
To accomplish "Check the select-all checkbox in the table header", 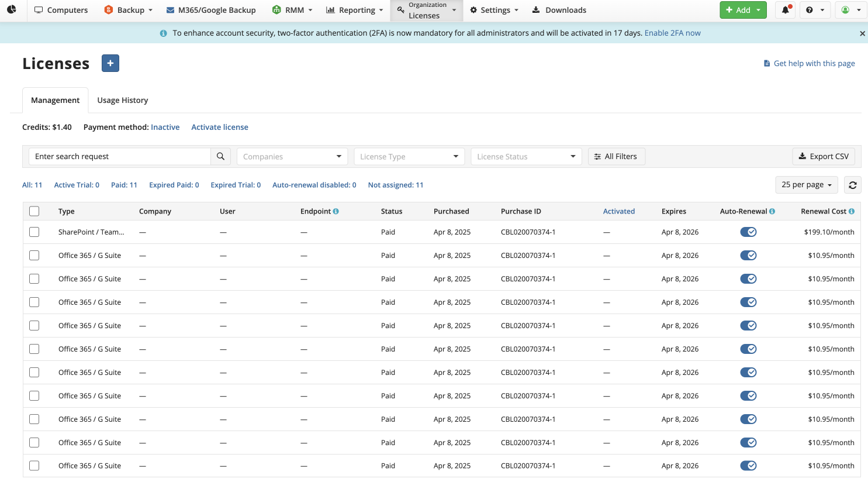I will pyautogui.click(x=34, y=211).
